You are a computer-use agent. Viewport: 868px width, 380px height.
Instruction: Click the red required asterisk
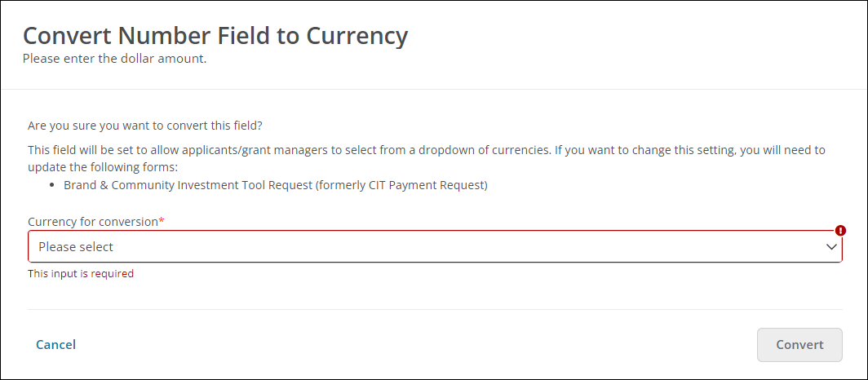(x=162, y=222)
